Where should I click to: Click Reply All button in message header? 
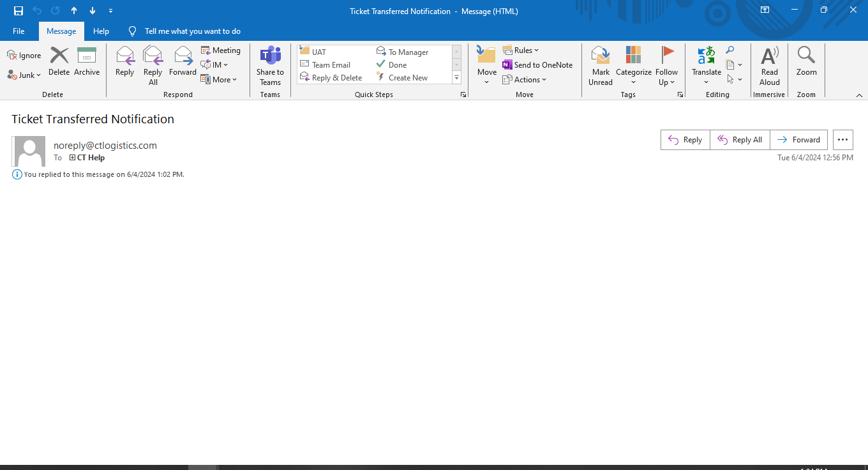click(x=740, y=140)
